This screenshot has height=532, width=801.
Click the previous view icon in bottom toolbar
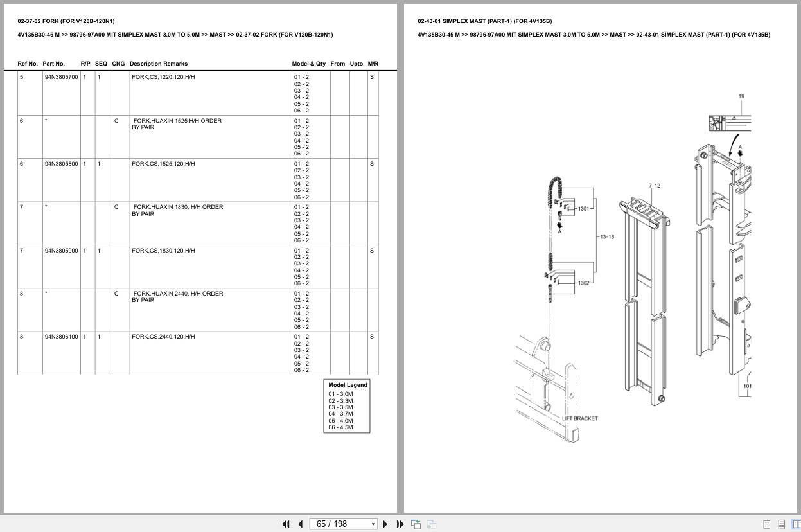pyautogui.click(x=416, y=524)
